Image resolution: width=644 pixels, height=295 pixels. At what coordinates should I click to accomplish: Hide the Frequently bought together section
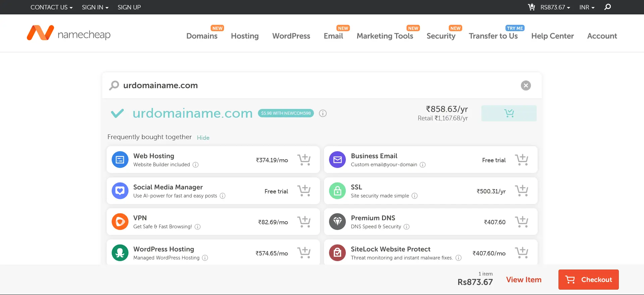(203, 138)
